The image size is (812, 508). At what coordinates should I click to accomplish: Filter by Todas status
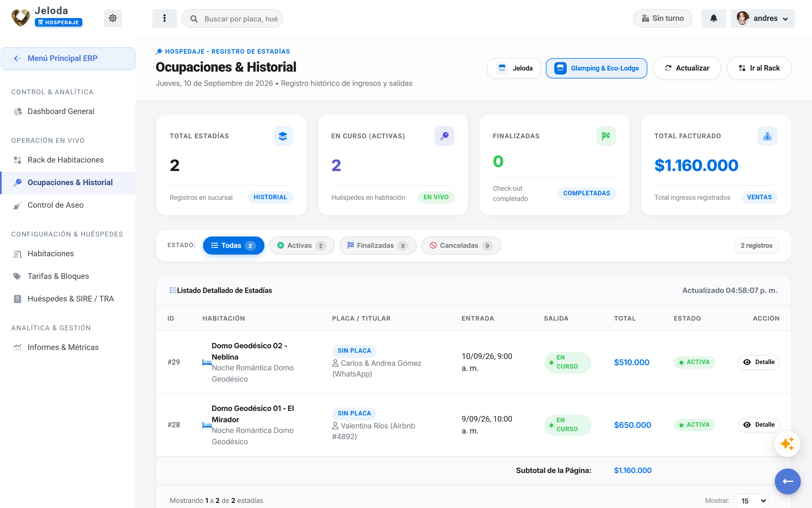(x=233, y=246)
